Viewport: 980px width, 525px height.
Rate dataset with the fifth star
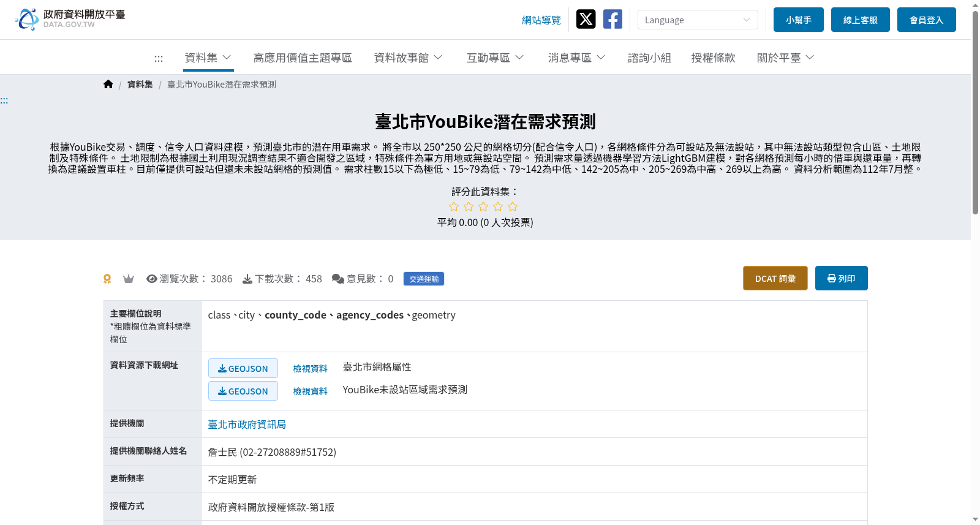(513, 207)
